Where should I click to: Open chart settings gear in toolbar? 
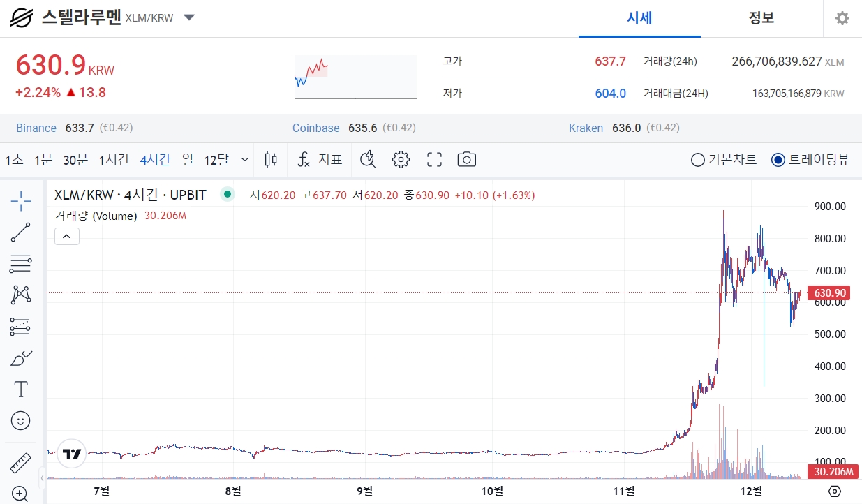coord(401,160)
